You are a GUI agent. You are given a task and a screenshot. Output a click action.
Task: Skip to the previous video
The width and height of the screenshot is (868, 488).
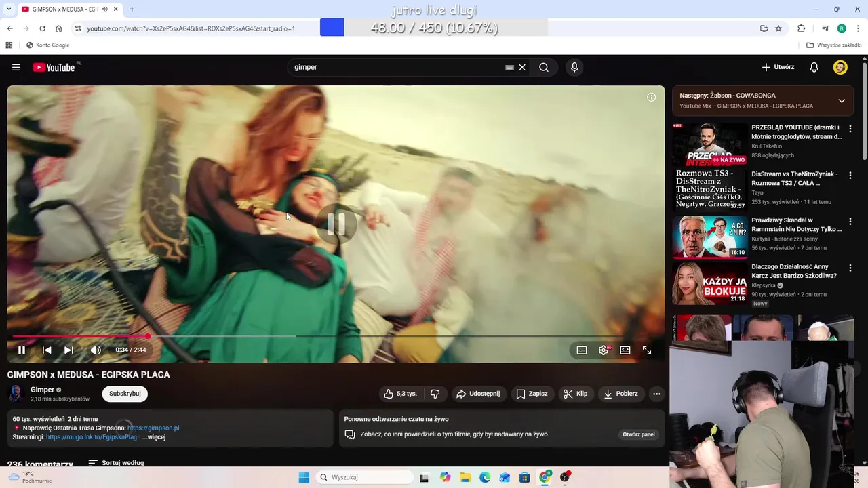click(47, 350)
